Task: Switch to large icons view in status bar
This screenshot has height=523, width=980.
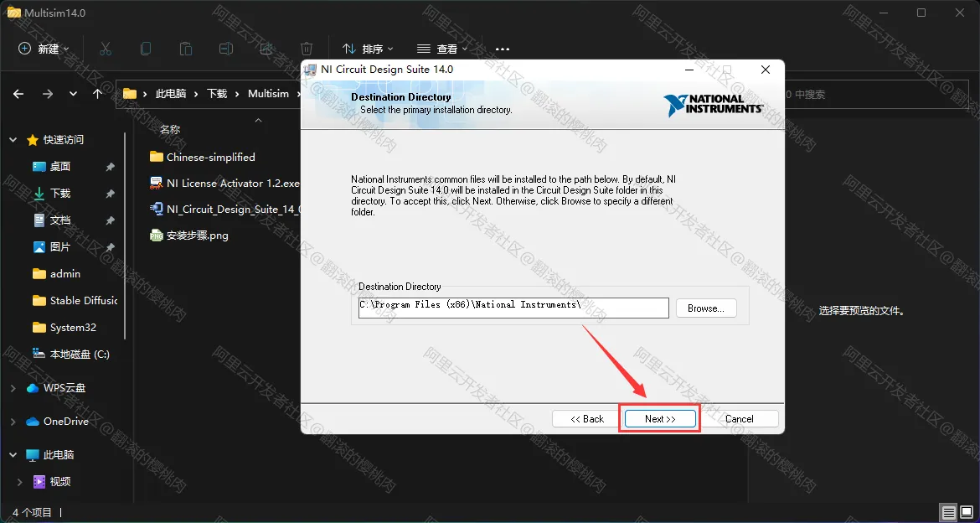Action: pyautogui.click(x=967, y=512)
